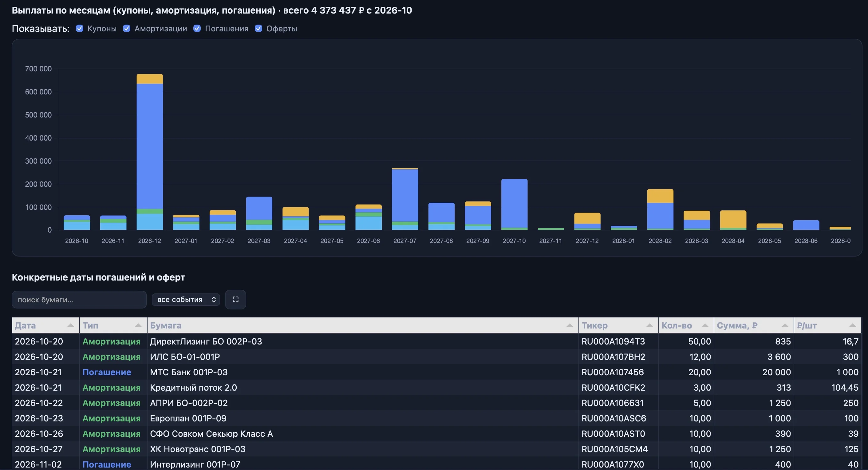Toggle the Амортизации checkbox

point(127,28)
